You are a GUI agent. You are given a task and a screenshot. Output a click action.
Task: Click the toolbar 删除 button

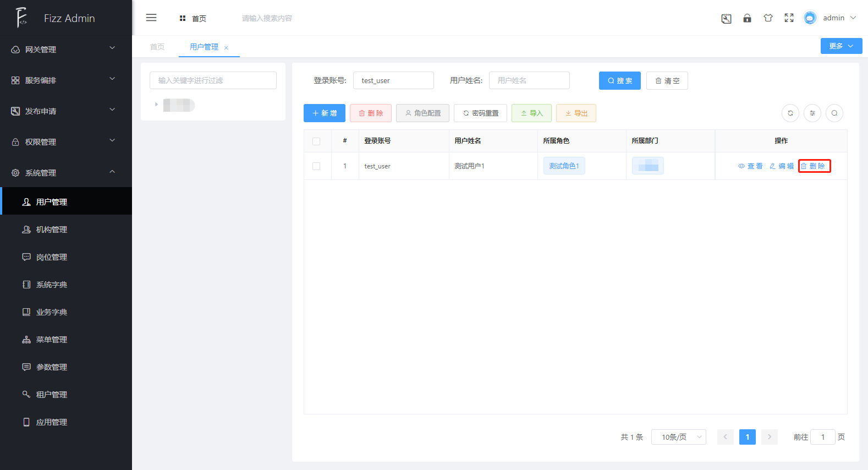371,113
